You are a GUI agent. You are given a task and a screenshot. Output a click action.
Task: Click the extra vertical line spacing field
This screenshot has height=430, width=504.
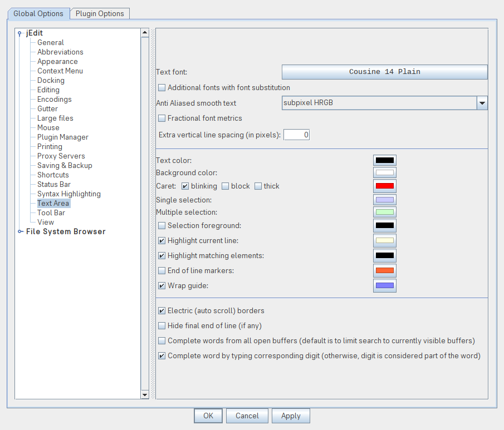click(x=296, y=135)
